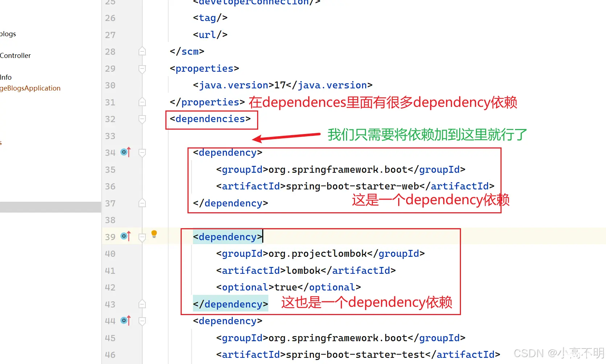Click the </properties> closing tag
Viewport: 606px width, 364px height.
[x=207, y=102]
